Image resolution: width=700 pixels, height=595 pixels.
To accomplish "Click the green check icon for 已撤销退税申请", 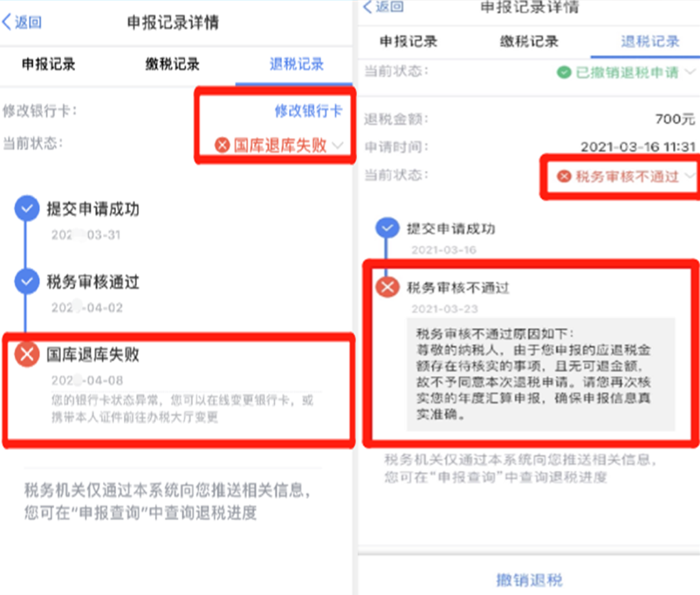I will [564, 72].
